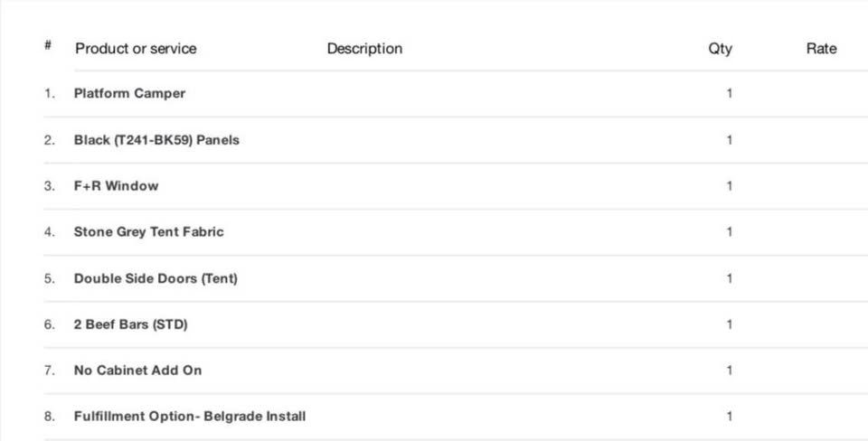The width and height of the screenshot is (868, 441).
Task: Click the Product or service column header
Action: point(136,49)
